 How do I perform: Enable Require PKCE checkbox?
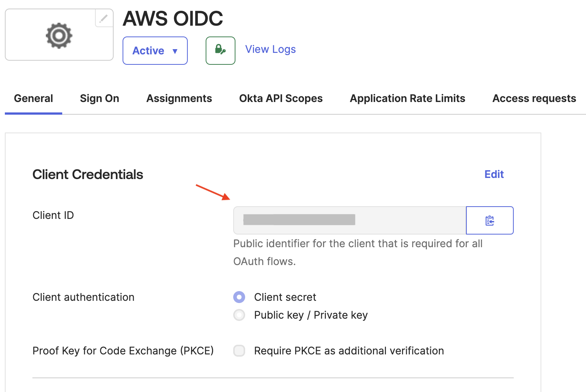[239, 351]
